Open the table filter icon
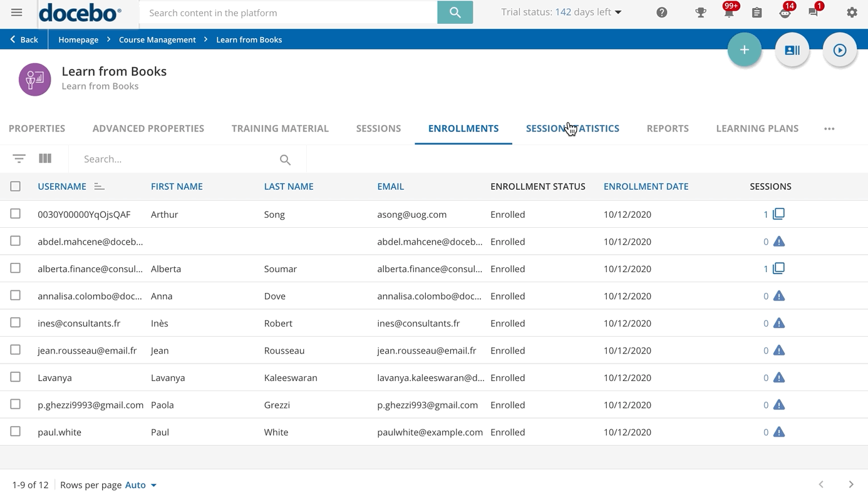The image size is (868, 495). point(19,159)
